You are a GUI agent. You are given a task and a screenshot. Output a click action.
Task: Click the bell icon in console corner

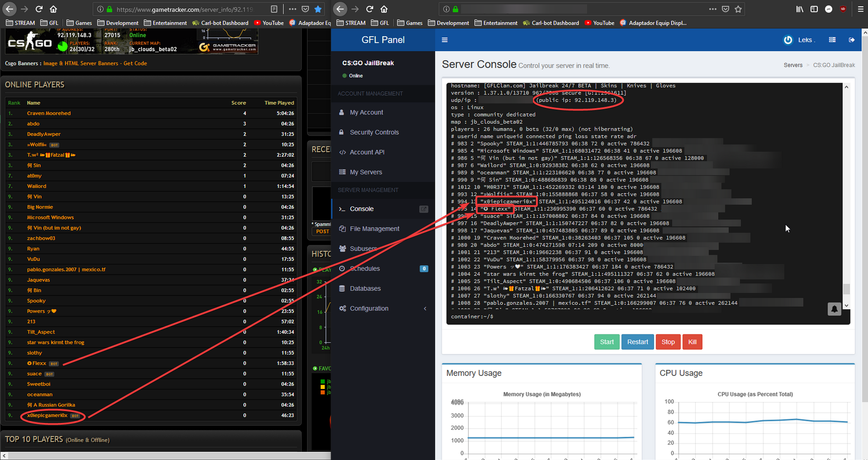coord(834,309)
